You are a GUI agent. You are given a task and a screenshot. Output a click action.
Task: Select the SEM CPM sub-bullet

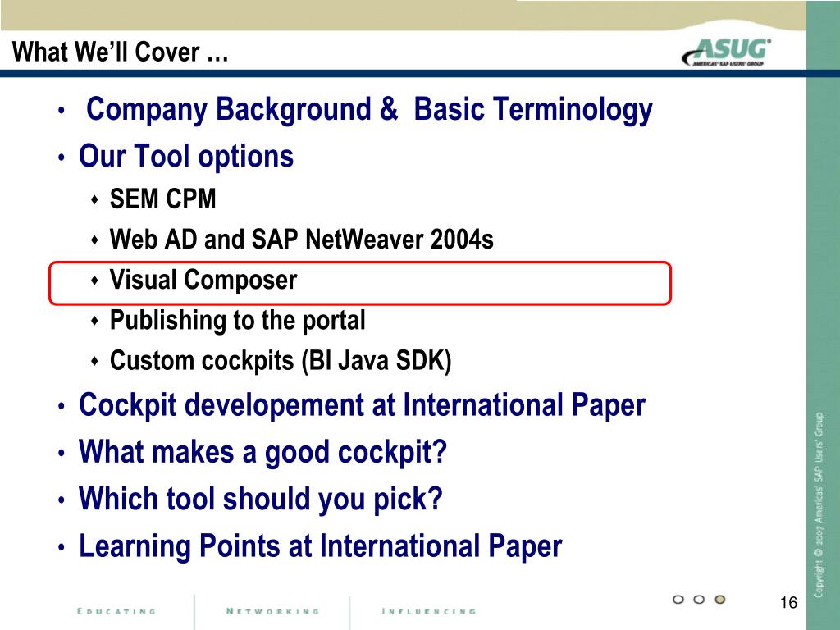[163, 199]
